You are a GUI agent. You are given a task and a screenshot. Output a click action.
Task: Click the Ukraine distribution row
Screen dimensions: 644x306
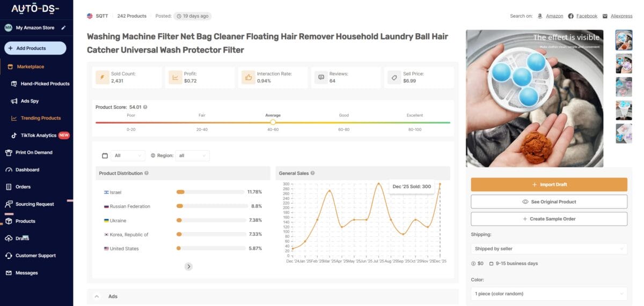(x=182, y=220)
